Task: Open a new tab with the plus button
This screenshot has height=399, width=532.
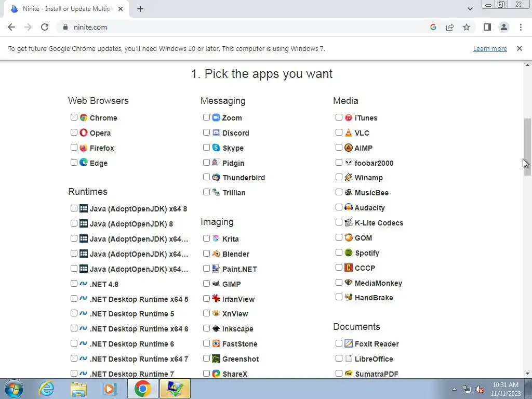Action: point(140,9)
